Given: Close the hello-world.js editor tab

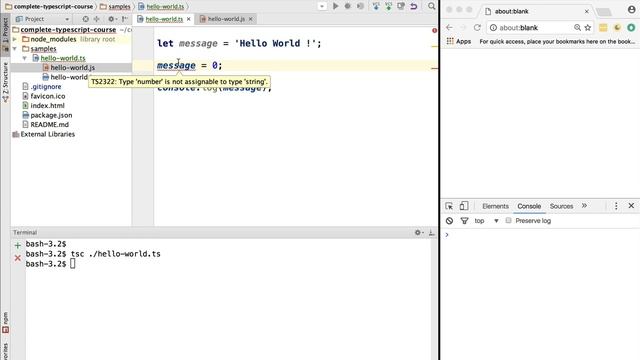Looking at the screenshot, I should 251,19.
